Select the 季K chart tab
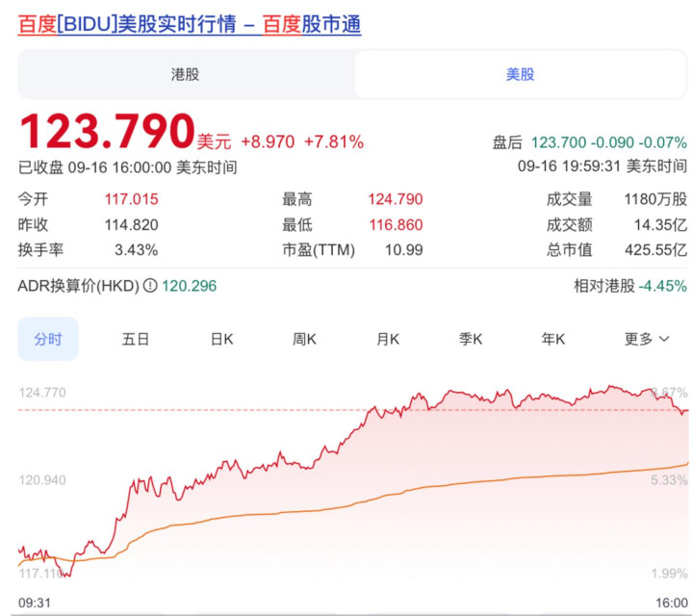 (471, 339)
